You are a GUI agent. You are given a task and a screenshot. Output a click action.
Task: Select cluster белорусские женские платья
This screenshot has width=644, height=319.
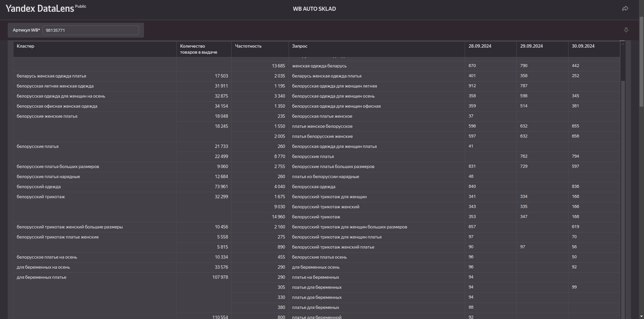point(47,116)
